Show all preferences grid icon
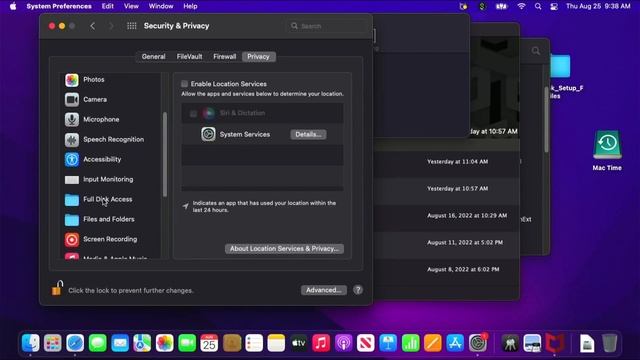Image resolution: width=640 pixels, height=360 pixels. [x=131, y=26]
